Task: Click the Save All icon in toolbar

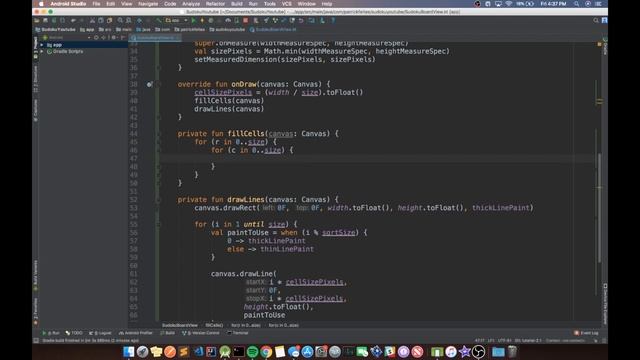Action: coord(45,20)
